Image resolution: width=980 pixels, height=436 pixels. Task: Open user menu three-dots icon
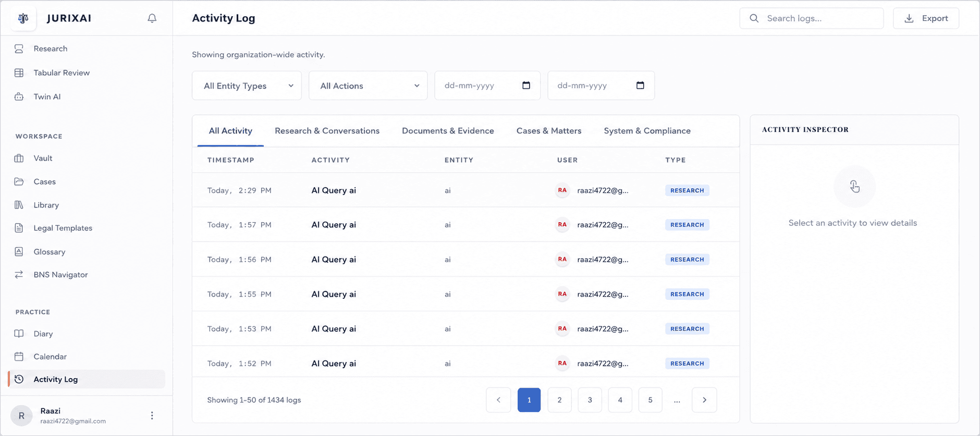[x=152, y=416]
